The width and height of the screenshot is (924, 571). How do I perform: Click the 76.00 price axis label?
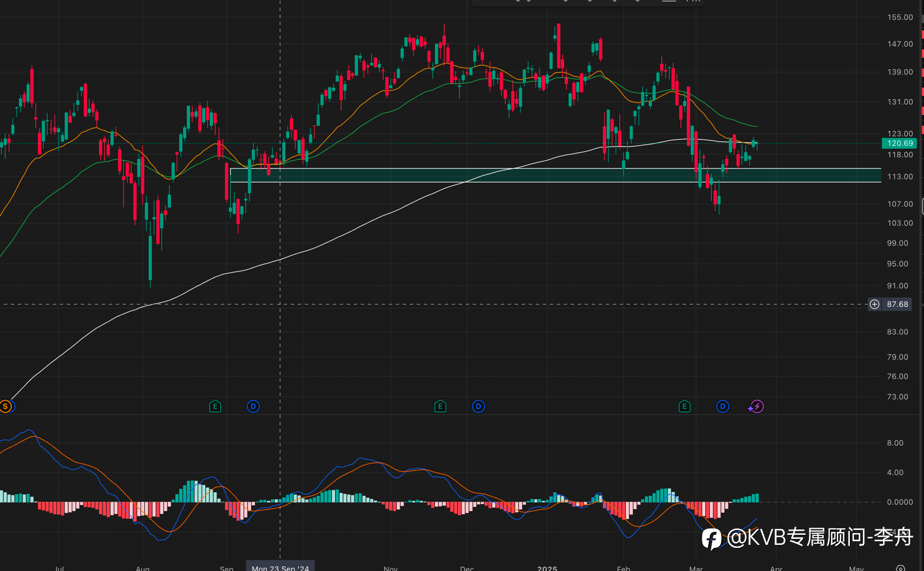tap(897, 377)
